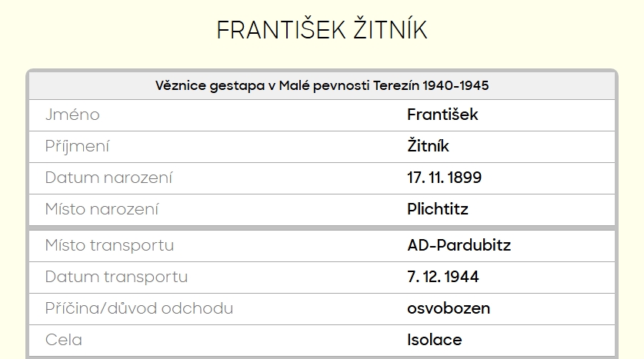Select the first name value František
The image size is (644, 359).
(442, 115)
